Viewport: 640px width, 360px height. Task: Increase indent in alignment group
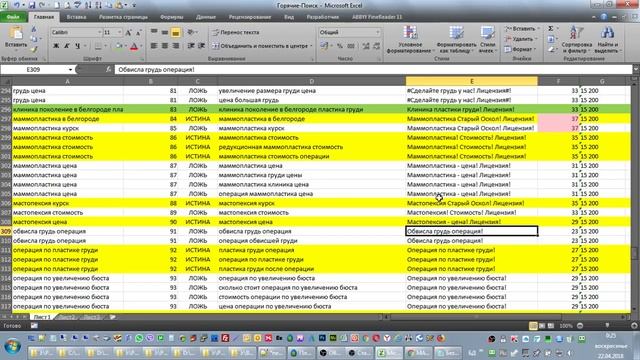click(201, 46)
